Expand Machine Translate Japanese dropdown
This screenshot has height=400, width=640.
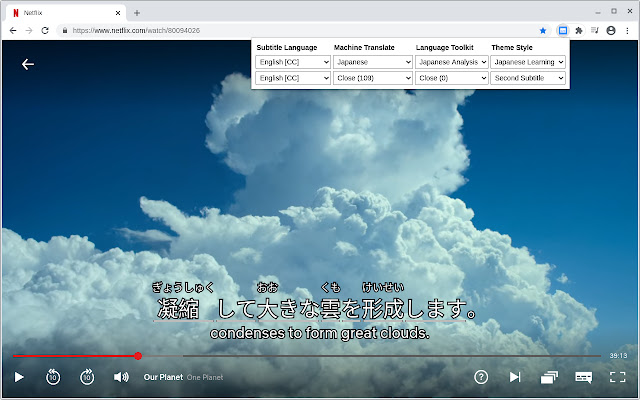pyautogui.click(x=373, y=62)
